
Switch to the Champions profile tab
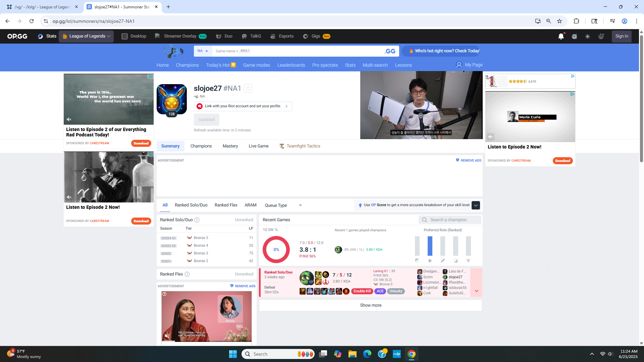click(x=201, y=146)
